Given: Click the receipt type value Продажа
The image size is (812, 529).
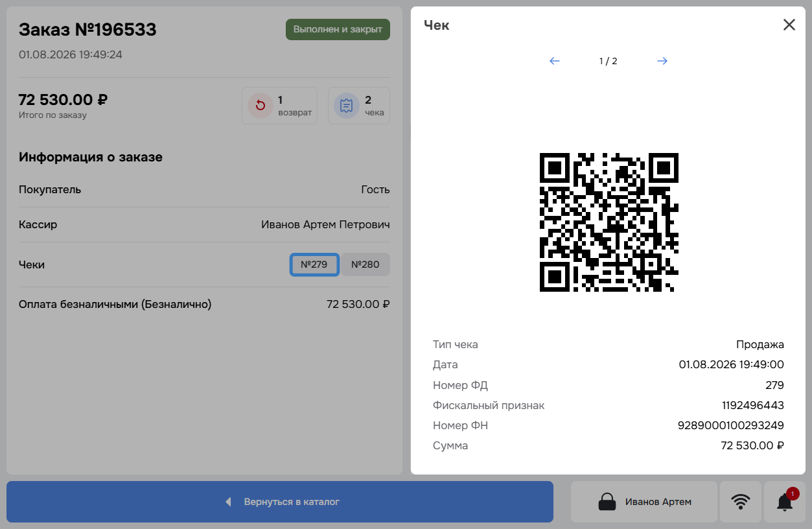Looking at the screenshot, I should (760, 344).
